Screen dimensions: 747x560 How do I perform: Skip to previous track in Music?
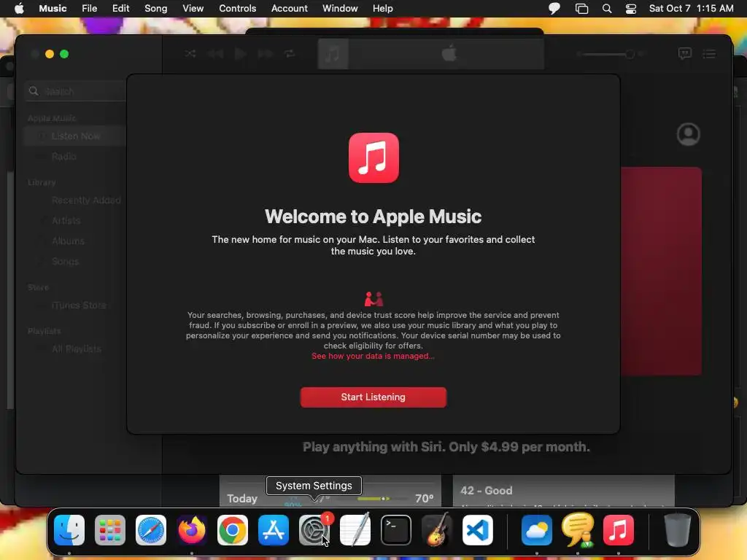point(215,54)
